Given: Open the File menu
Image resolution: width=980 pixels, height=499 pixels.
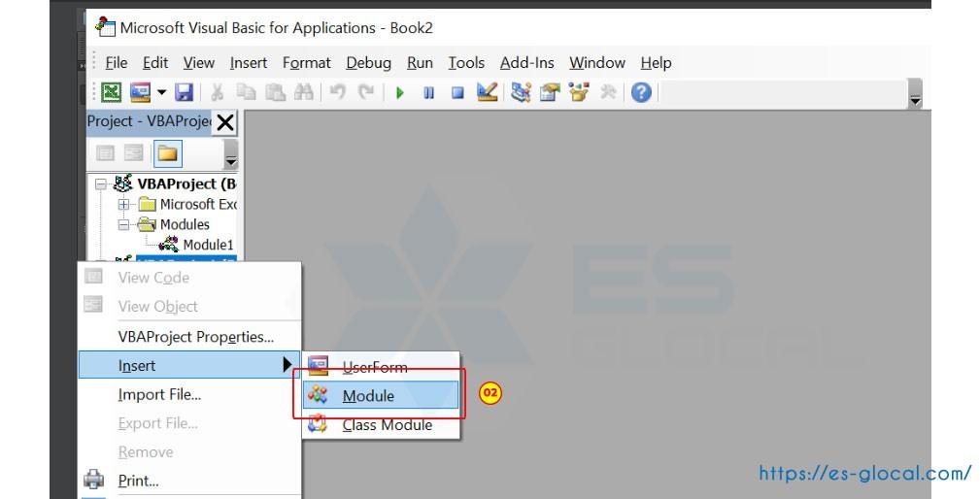Looking at the screenshot, I should pos(117,63).
